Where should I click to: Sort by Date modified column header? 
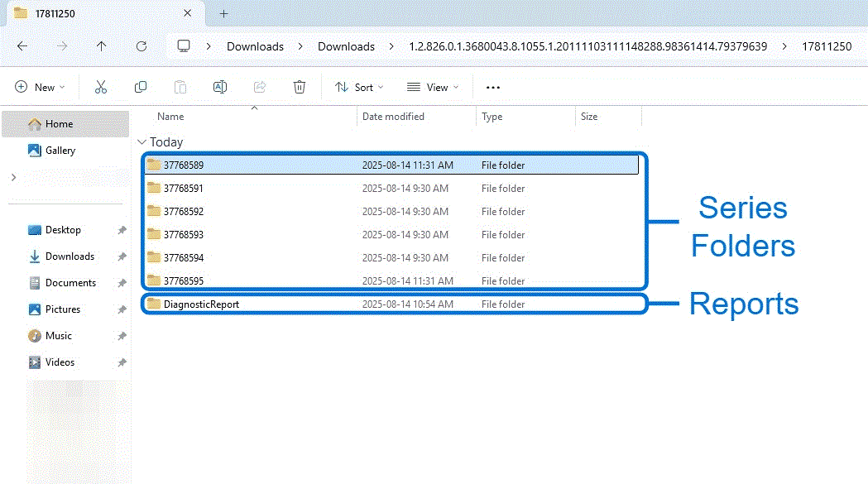click(393, 117)
